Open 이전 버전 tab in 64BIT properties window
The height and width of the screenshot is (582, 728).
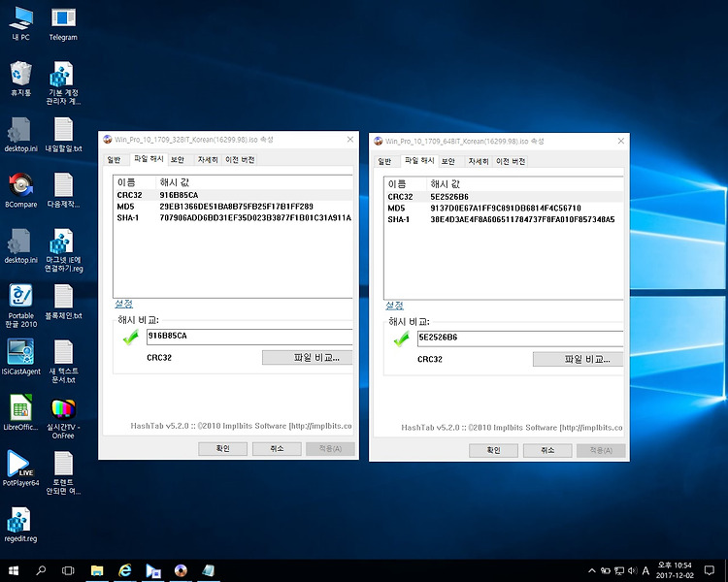click(x=511, y=162)
